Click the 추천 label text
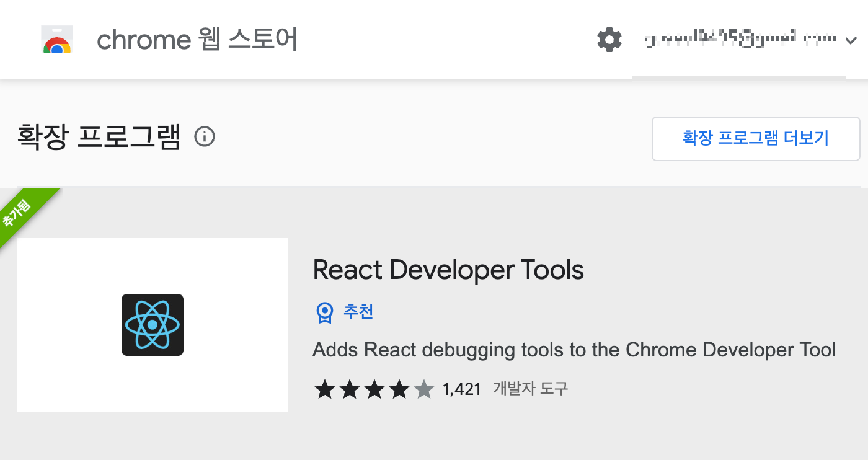Screen dimensions: 868x460 coord(358,311)
